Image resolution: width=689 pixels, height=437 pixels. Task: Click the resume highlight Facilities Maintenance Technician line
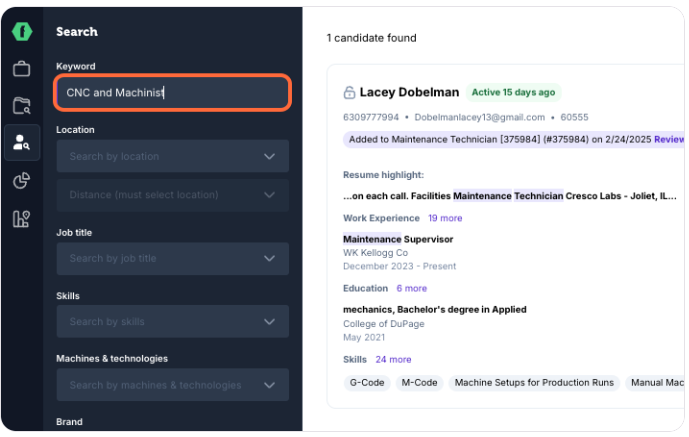(x=510, y=196)
